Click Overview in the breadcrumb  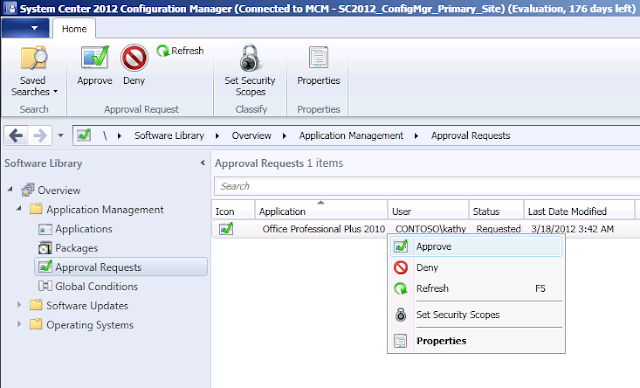point(251,135)
